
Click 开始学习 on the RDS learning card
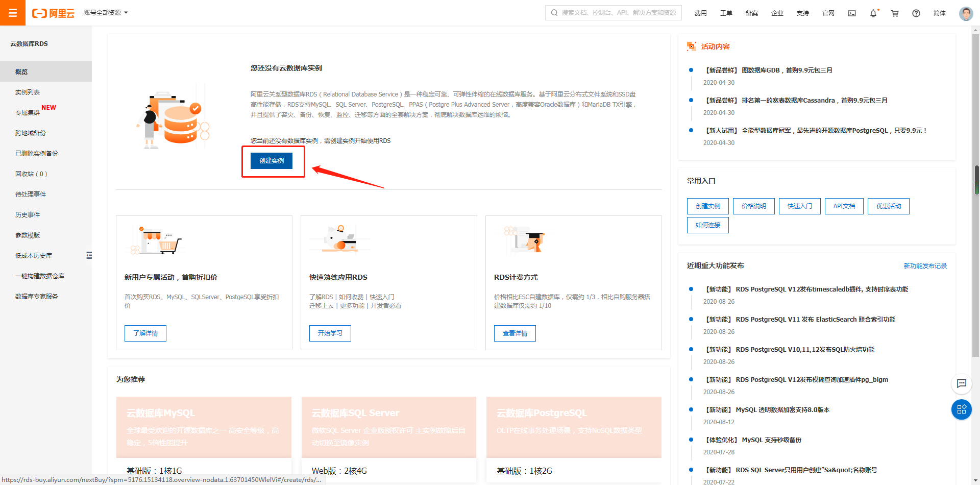[x=330, y=333]
